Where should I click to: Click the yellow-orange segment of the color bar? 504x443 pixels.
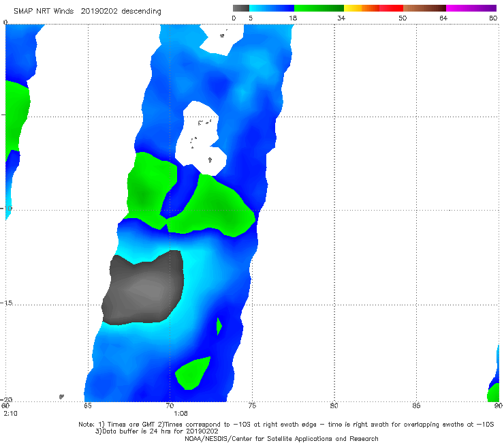[x=362, y=8]
